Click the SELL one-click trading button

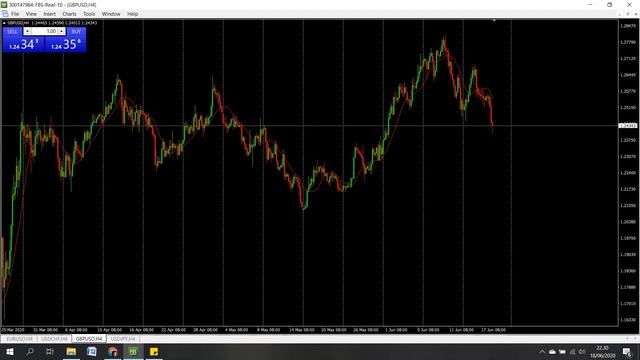pyautogui.click(x=13, y=31)
